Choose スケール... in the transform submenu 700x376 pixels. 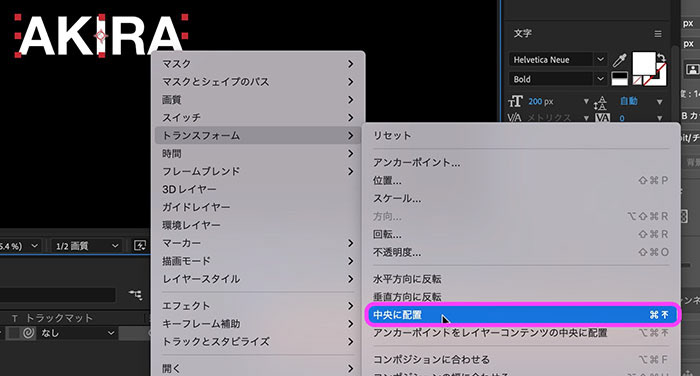point(521,198)
